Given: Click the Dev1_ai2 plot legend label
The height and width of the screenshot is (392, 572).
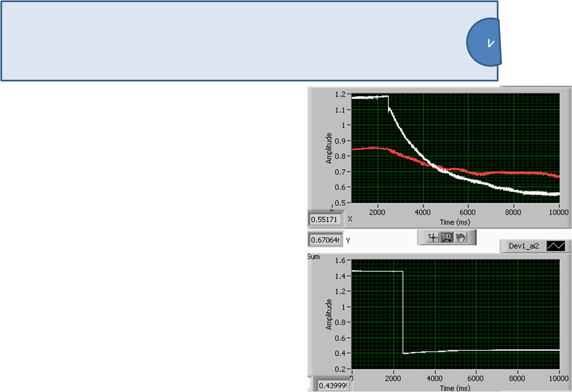Looking at the screenshot, I should [x=523, y=246].
